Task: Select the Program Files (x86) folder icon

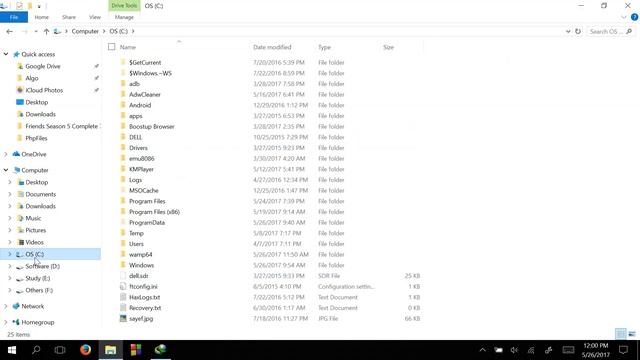Action: (x=123, y=211)
